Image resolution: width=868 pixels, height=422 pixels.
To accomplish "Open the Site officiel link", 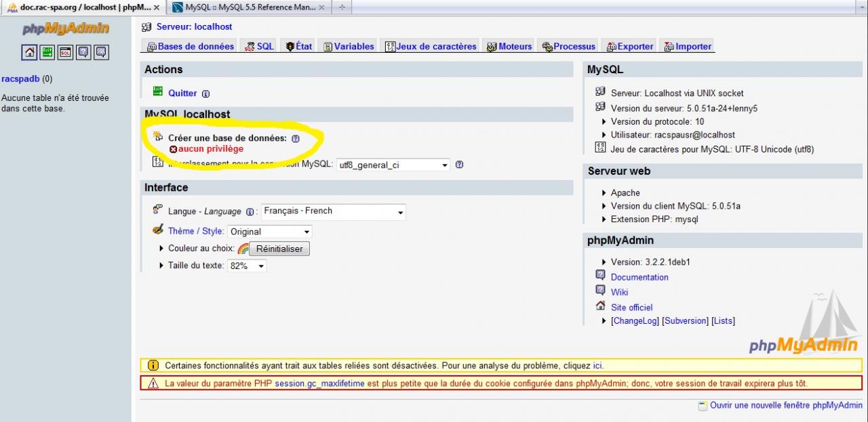I will coord(631,308).
